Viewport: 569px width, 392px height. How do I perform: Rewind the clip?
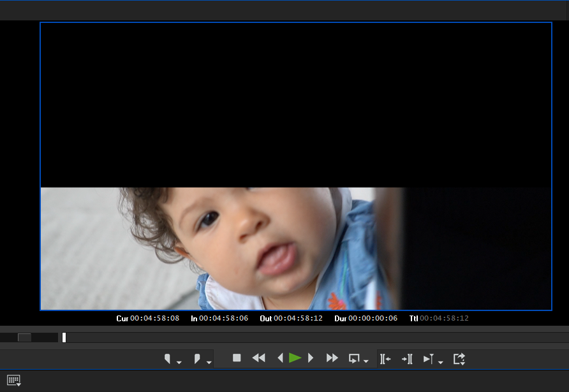258,358
